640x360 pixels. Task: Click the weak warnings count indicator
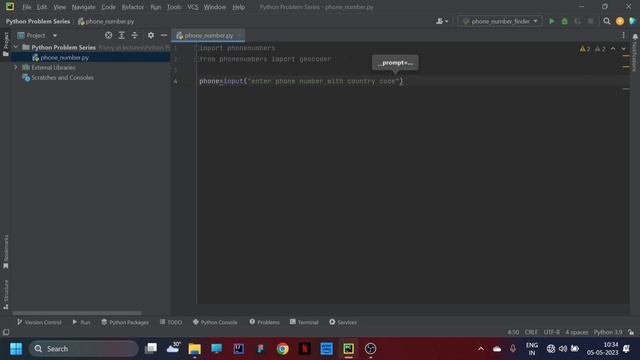[x=600, y=49]
